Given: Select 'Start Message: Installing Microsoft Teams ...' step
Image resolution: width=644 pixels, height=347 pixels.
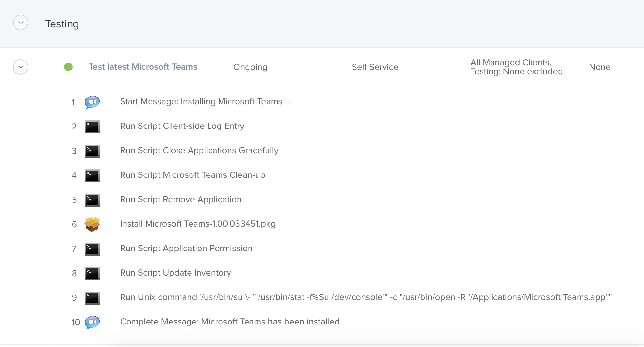Looking at the screenshot, I should click(205, 101).
